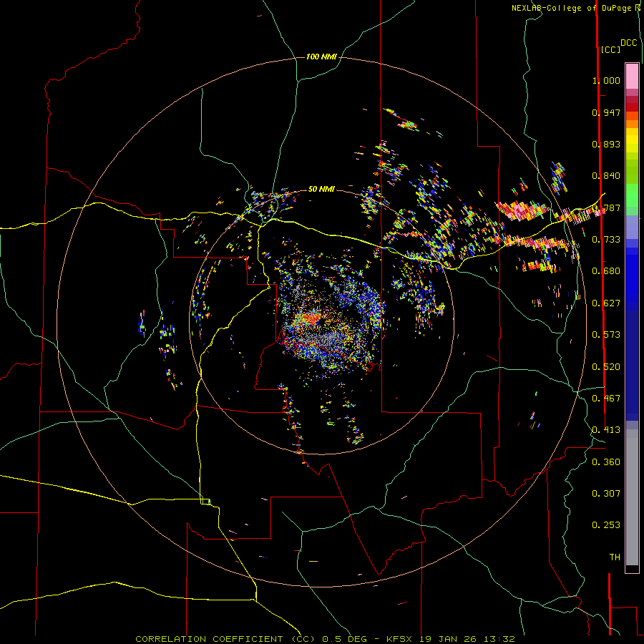Click the 0.307 scale value
Viewport: 644px width, 644px height.
tap(606, 494)
